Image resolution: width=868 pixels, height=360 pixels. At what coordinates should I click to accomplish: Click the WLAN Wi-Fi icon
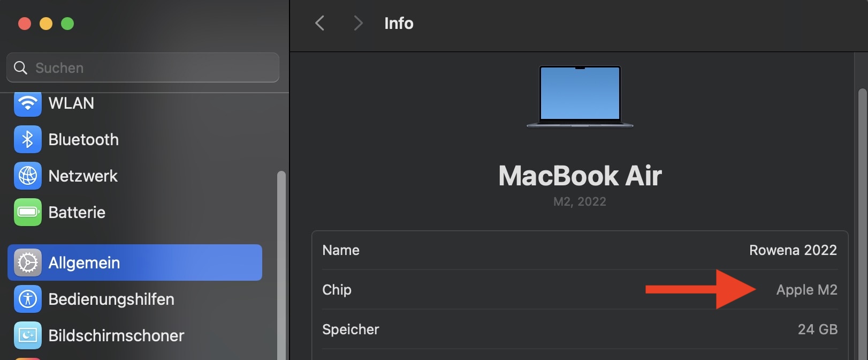[x=27, y=103]
